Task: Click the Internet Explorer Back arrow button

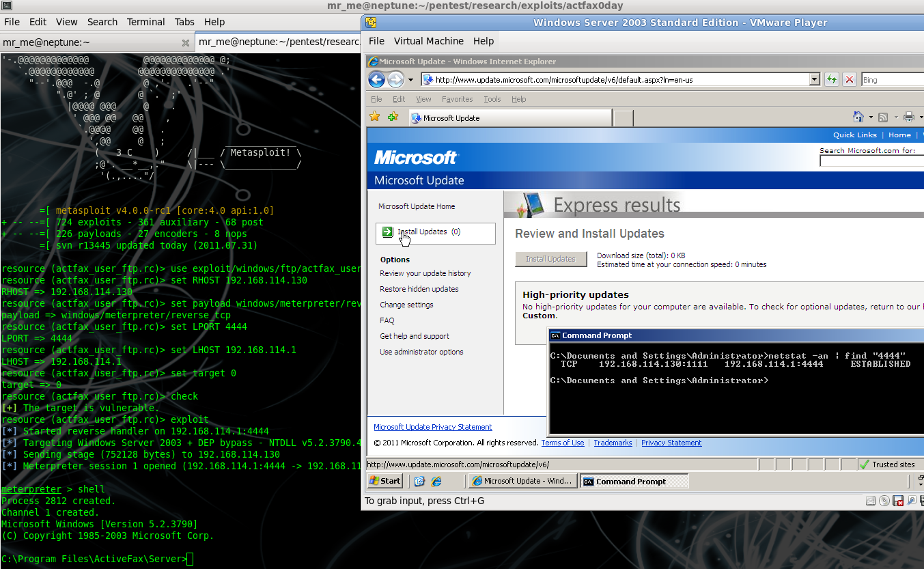Action: tap(376, 80)
